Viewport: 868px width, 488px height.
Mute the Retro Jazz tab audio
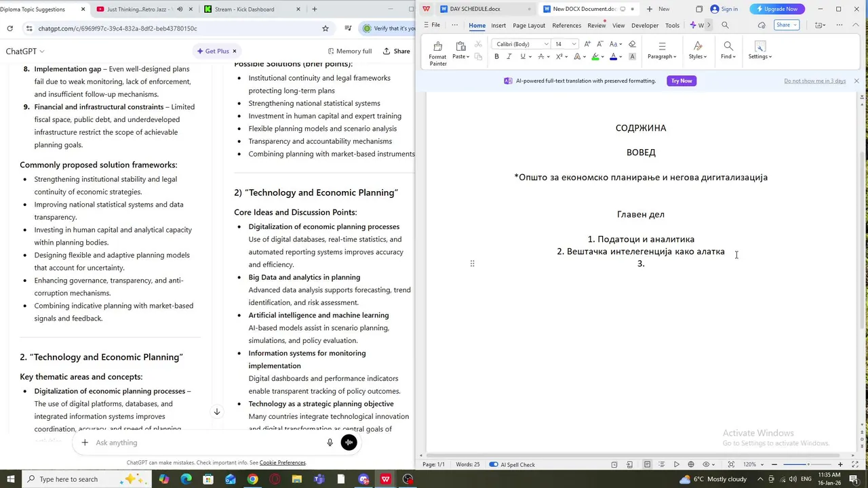pos(180,9)
